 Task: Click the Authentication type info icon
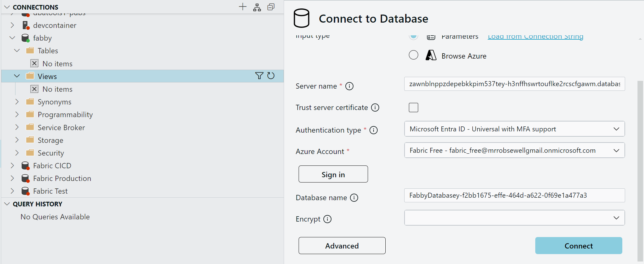point(374,130)
